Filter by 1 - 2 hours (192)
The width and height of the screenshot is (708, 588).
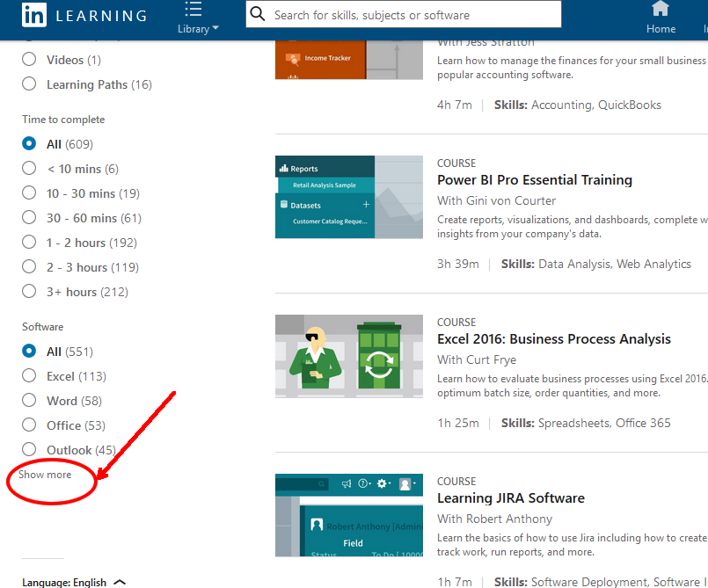click(x=29, y=242)
